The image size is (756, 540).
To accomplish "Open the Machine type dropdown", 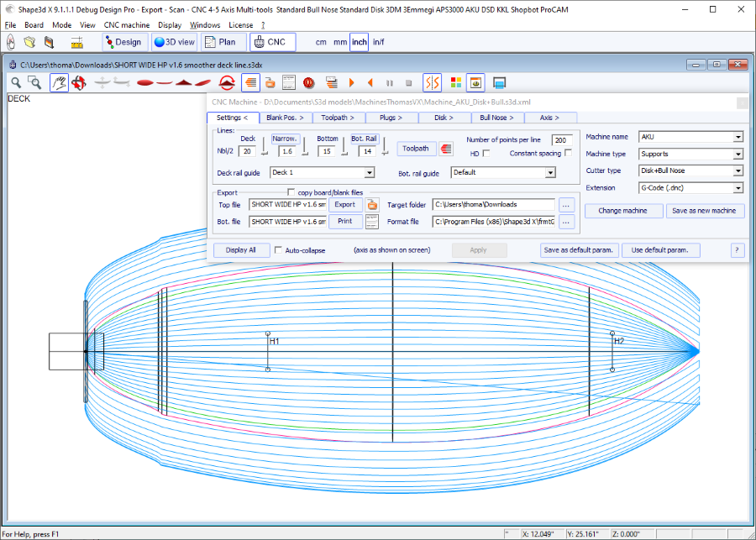I will tap(738, 155).
